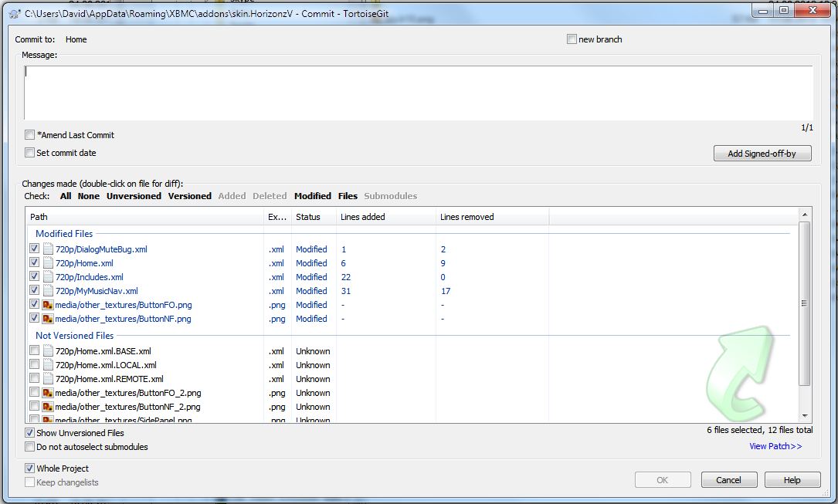
Task: Untick the 720p/MyMusicNav.xml checkbox
Action: click(x=34, y=290)
